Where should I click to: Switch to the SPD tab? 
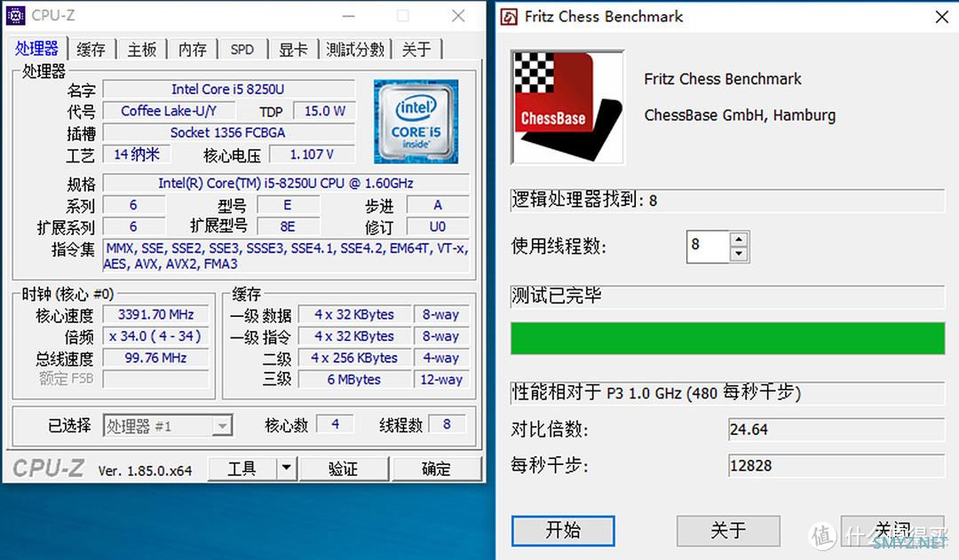click(242, 50)
